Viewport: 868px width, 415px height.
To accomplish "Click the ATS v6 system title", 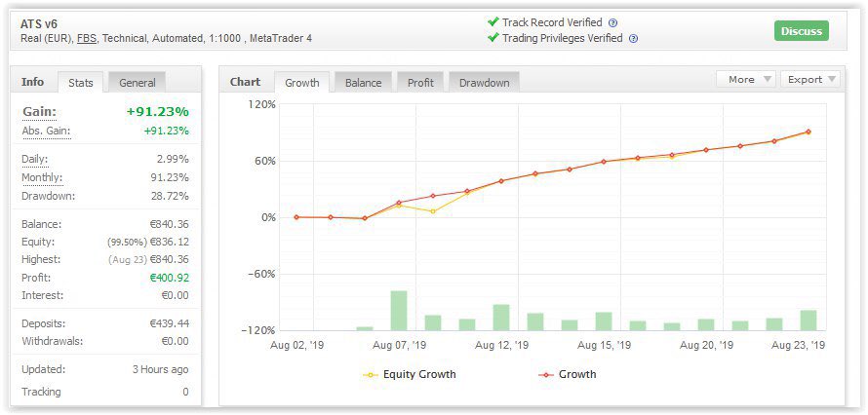I will 39,24.
